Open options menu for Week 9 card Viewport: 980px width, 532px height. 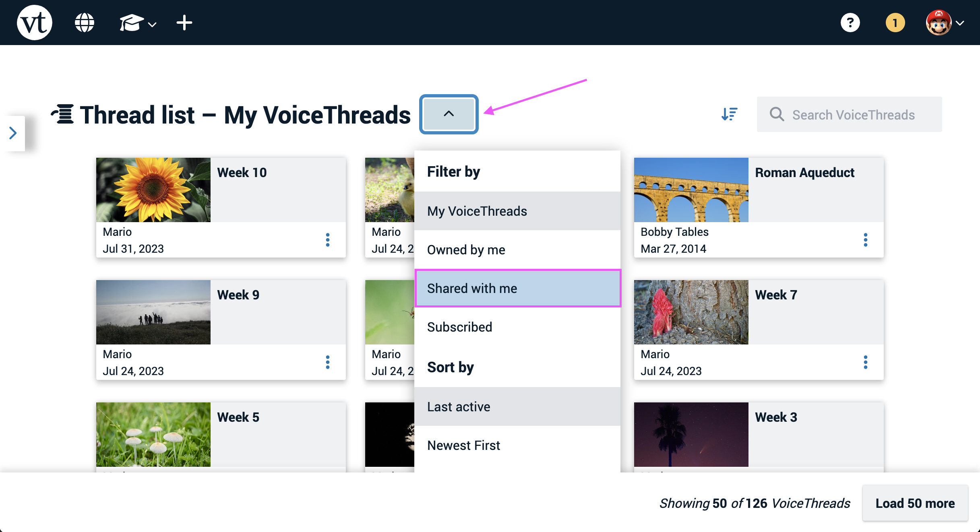(x=328, y=362)
